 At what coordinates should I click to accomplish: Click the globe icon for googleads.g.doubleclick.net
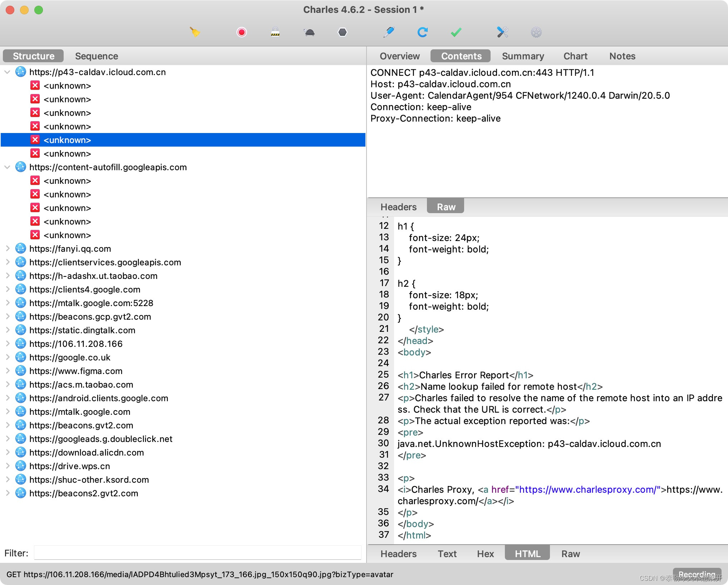point(21,439)
